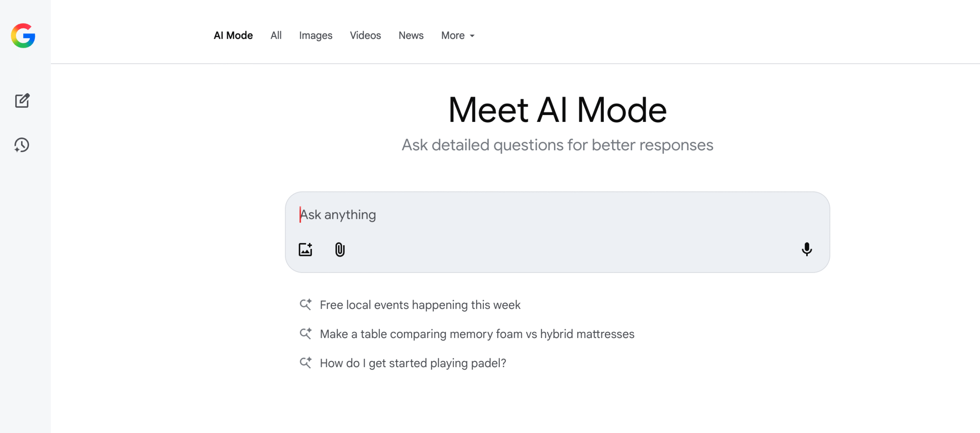
Task: Expand the More dropdown menu
Action: [x=457, y=36]
